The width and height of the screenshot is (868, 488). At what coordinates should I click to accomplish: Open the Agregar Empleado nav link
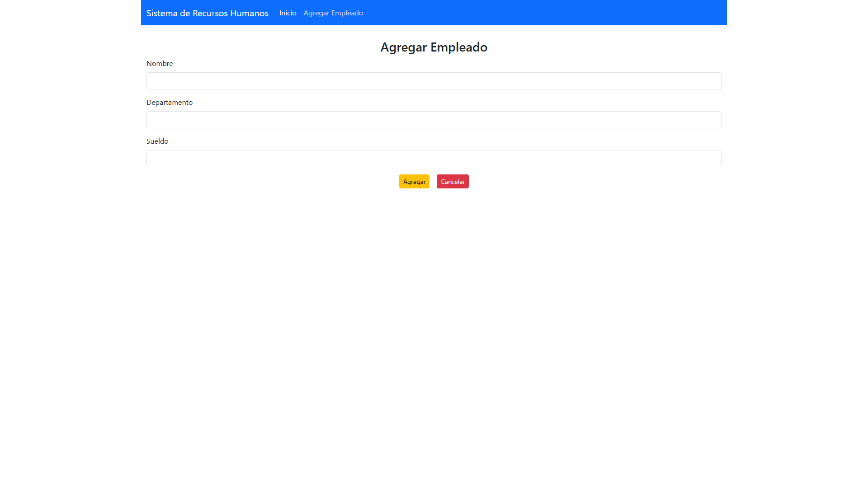tap(333, 13)
